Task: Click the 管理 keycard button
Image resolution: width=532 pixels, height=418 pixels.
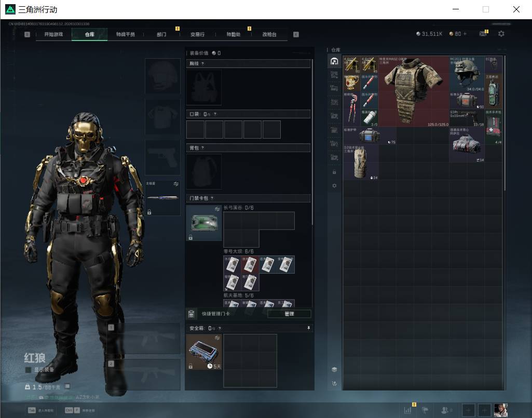Action: [289, 314]
